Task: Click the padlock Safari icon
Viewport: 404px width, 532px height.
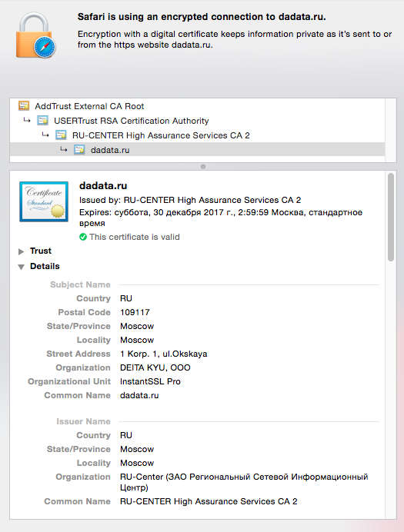Action: pyautogui.click(x=35, y=35)
